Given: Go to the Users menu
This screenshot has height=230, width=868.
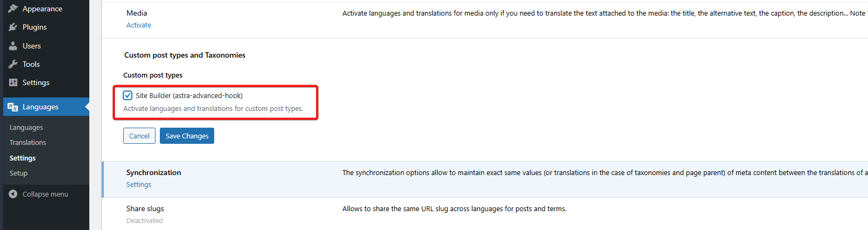Looking at the screenshot, I should 32,46.
